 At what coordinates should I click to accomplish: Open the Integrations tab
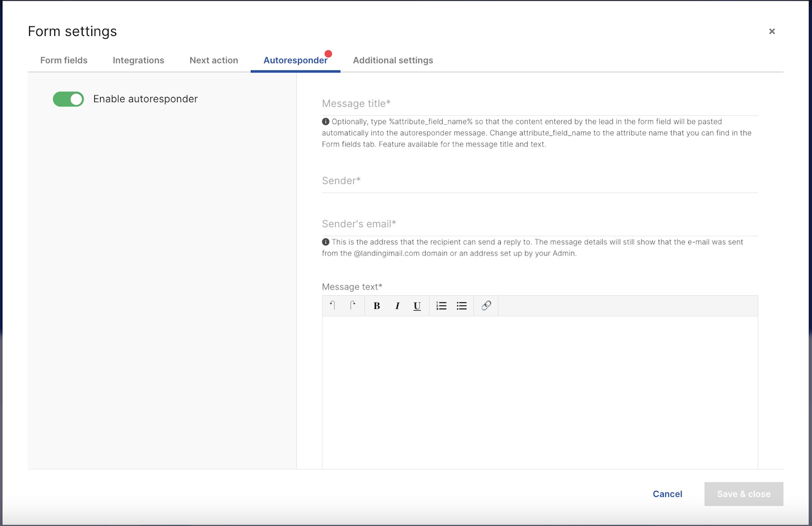point(138,60)
